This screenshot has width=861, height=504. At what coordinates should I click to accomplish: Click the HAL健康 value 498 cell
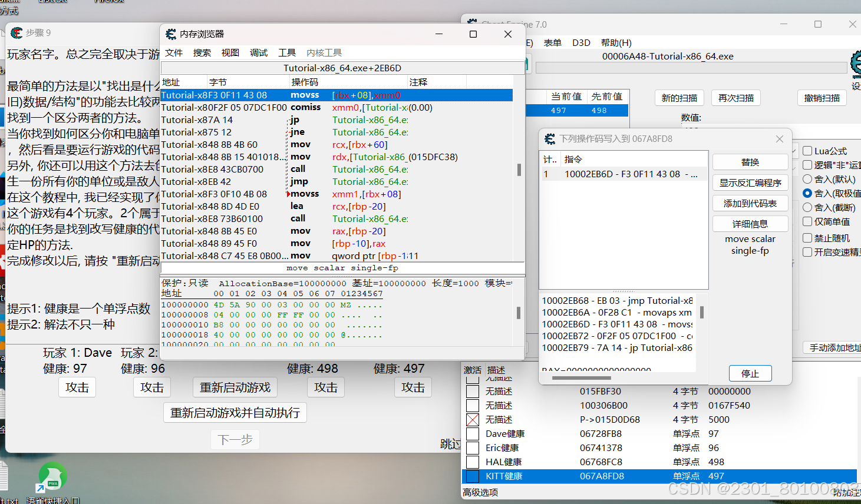tap(716, 462)
